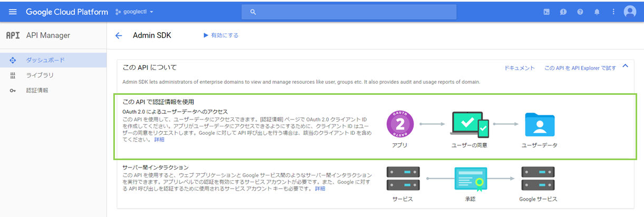Viewport: 644px width, 217px height.
Task: Click the OAuth 2 アプリ icon
Action: click(x=400, y=124)
